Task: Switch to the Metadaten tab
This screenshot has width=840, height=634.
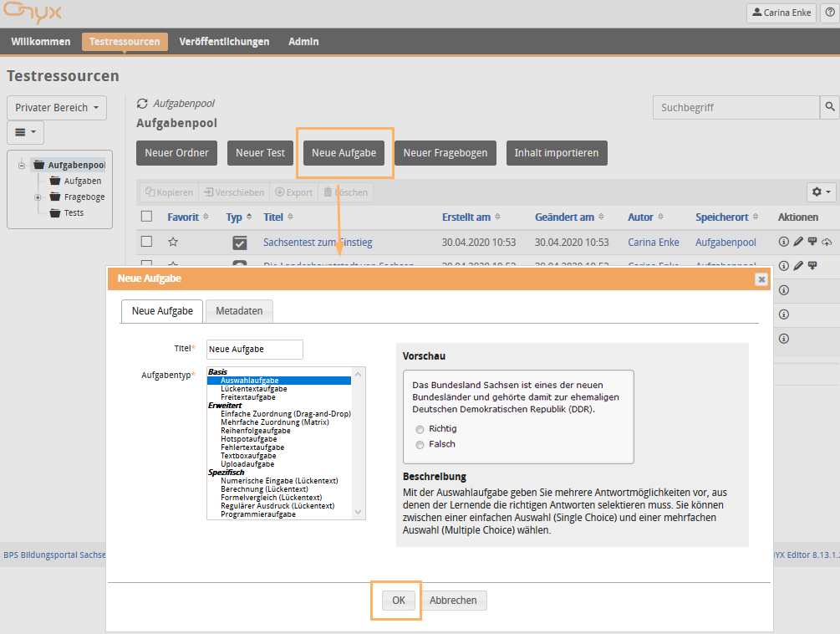Action: (239, 311)
